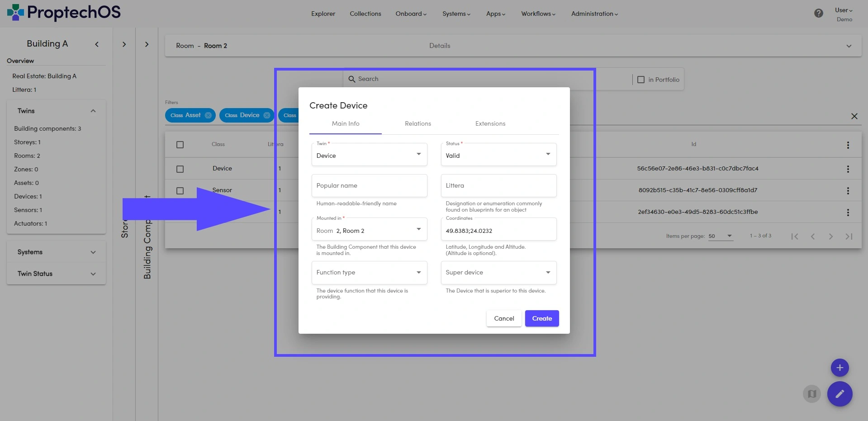The image size is (868, 421).
Task: Open the help question mark icon
Action: pyautogui.click(x=818, y=13)
